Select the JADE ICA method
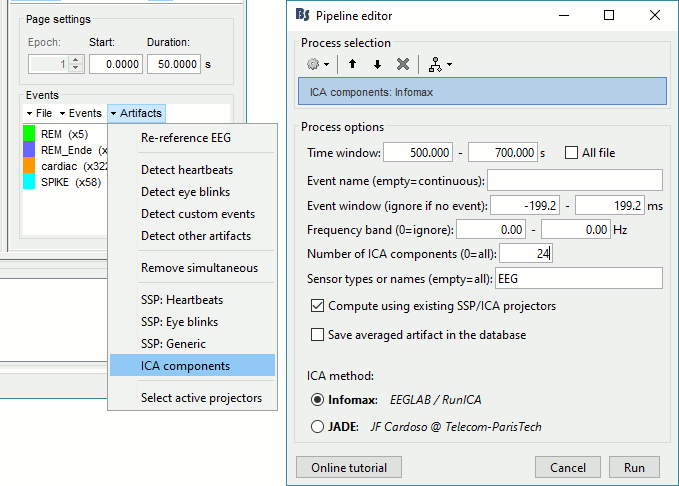Image resolution: width=679 pixels, height=486 pixels. click(318, 426)
